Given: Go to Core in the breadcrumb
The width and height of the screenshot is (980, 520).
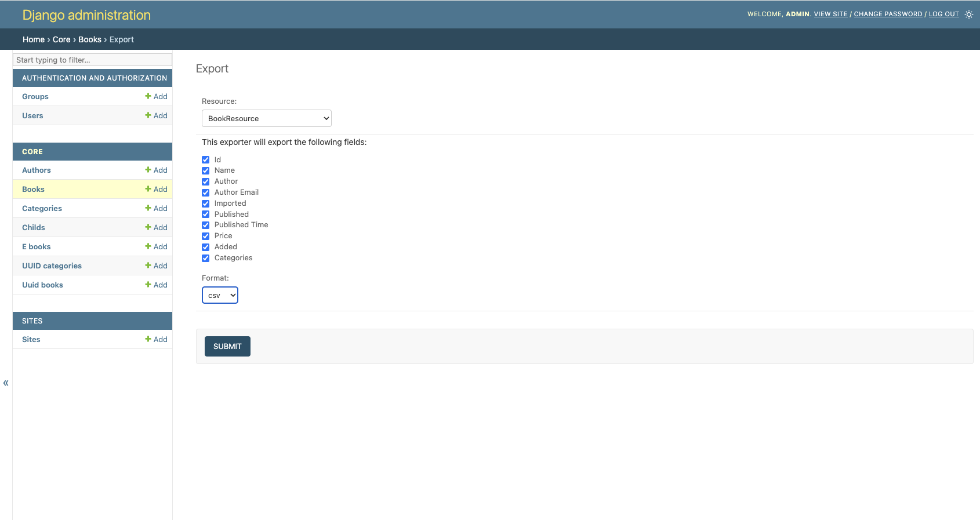Looking at the screenshot, I should click(61, 39).
